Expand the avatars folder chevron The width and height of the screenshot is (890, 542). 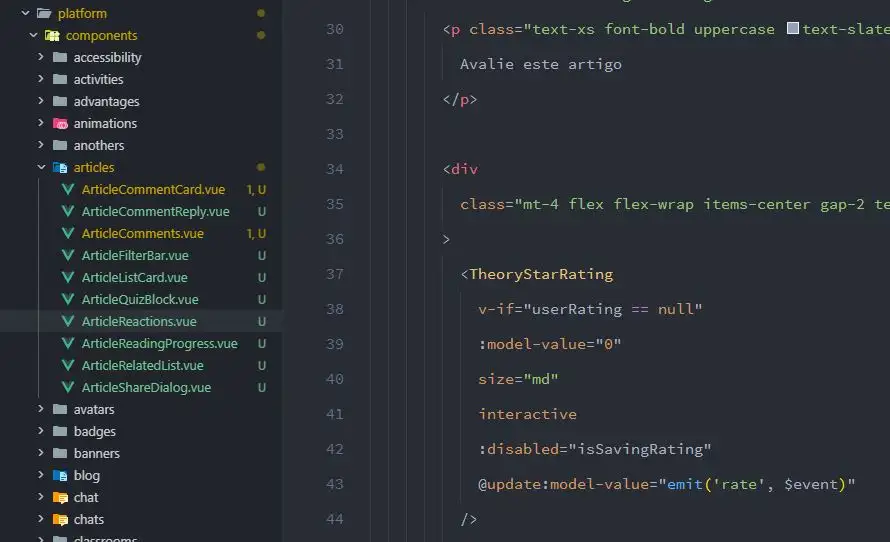pyautogui.click(x=41, y=409)
